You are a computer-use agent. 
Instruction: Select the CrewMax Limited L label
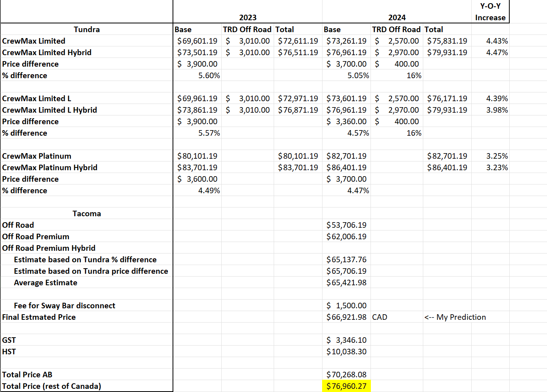click(x=36, y=98)
